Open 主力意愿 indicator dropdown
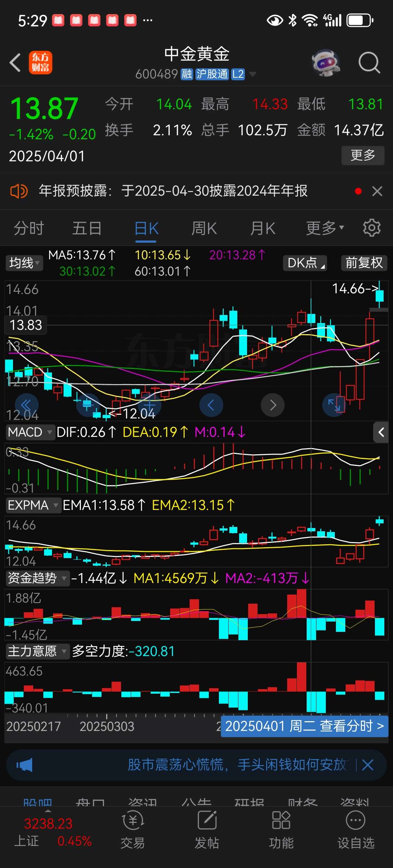Viewport: 393px width, 868px height. [x=38, y=651]
